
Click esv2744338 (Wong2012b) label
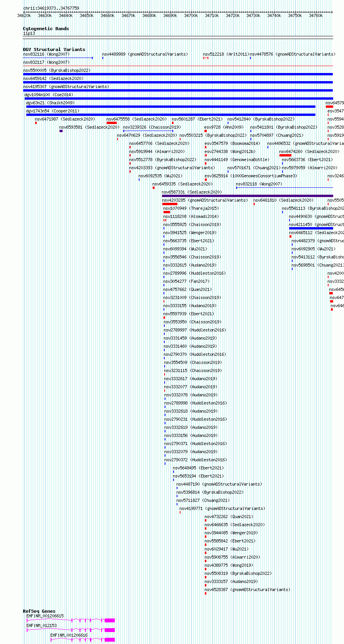pyautogui.click(x=230, y=151)
